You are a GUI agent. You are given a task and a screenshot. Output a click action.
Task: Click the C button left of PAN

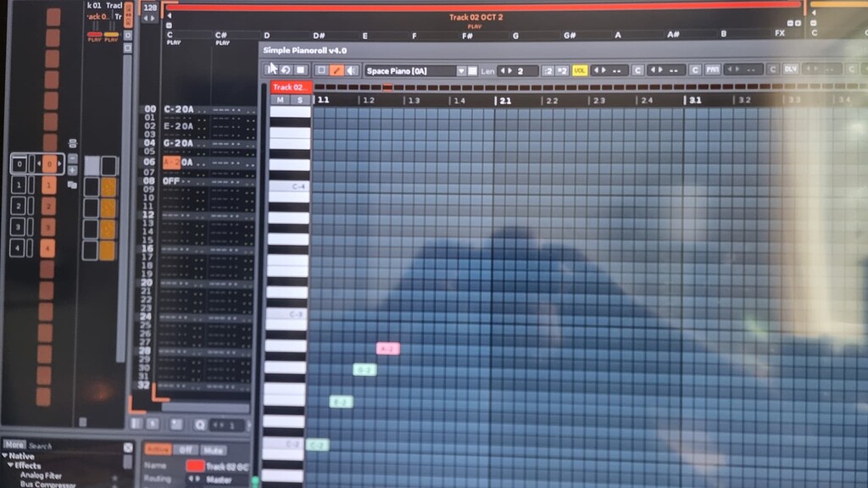click(695, 70)
